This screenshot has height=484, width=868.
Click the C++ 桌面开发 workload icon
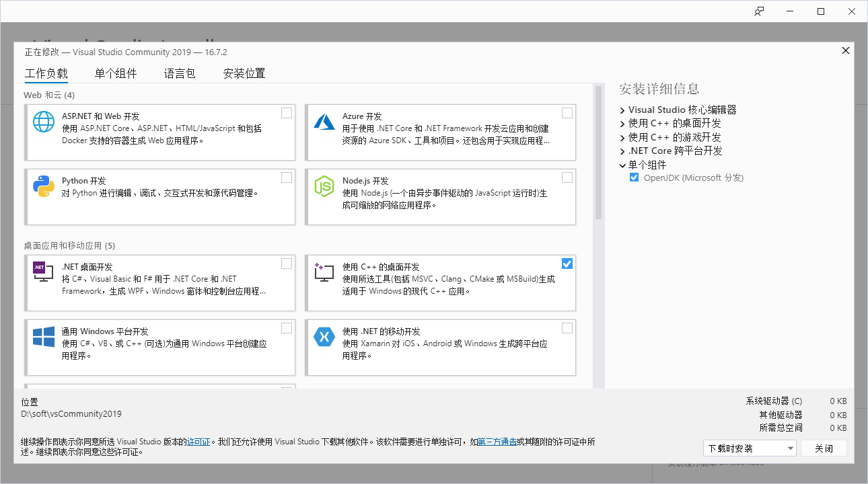(324, 272)
